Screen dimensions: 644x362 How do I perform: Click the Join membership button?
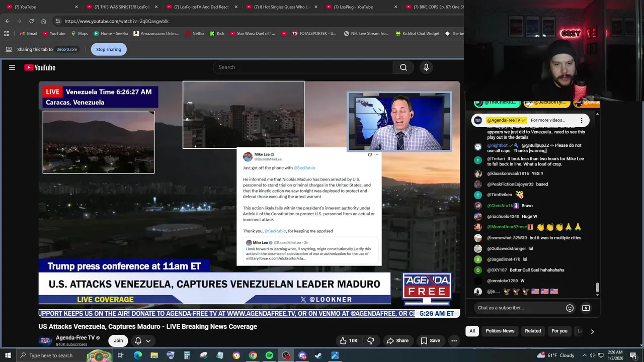[x=118, y=341]
